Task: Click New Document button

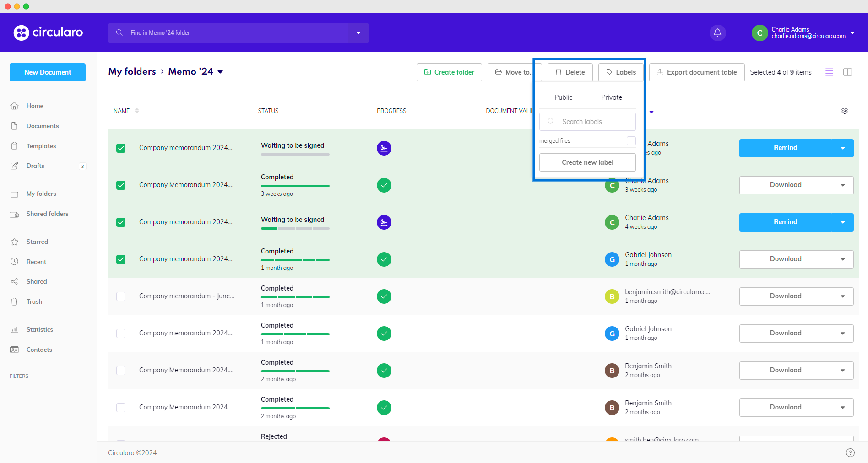Action: coord(48,72)
